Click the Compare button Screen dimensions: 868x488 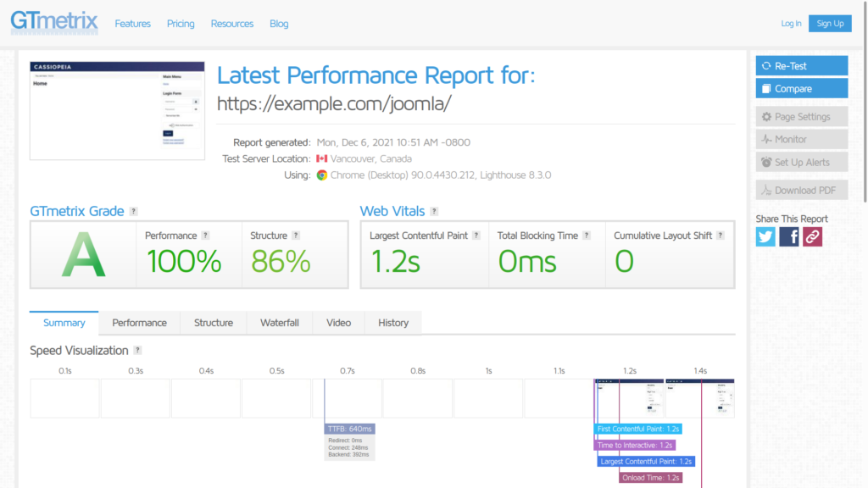pyautogui.click(x=802, y=88)
